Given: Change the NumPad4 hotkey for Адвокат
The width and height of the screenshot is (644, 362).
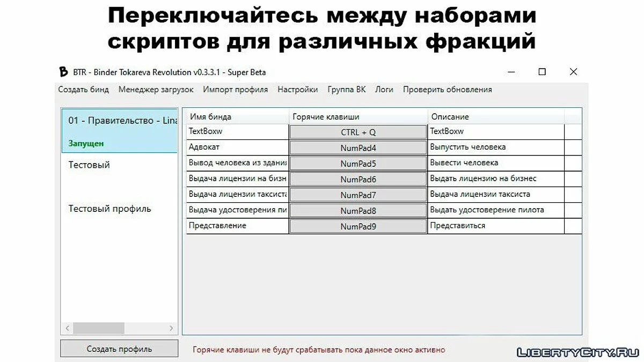Looking at the screenshot, I should 358,148.
